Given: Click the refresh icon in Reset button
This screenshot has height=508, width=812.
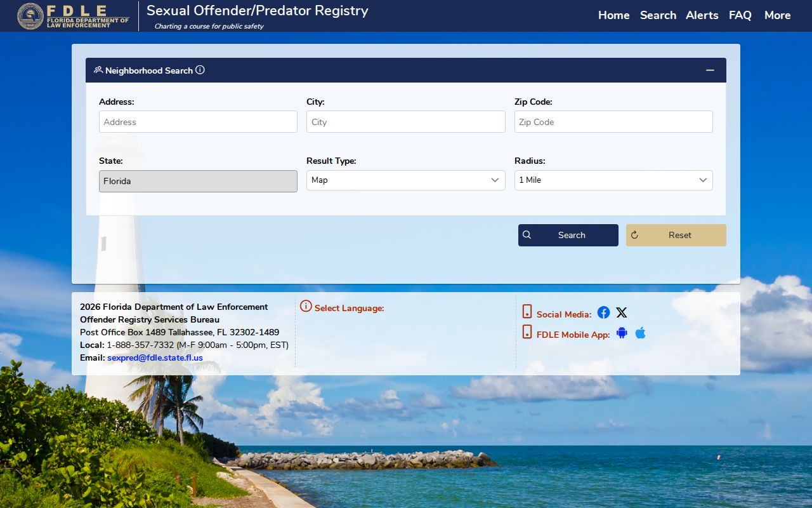Looking at the screenshot, I should click(x=634, y=235).
